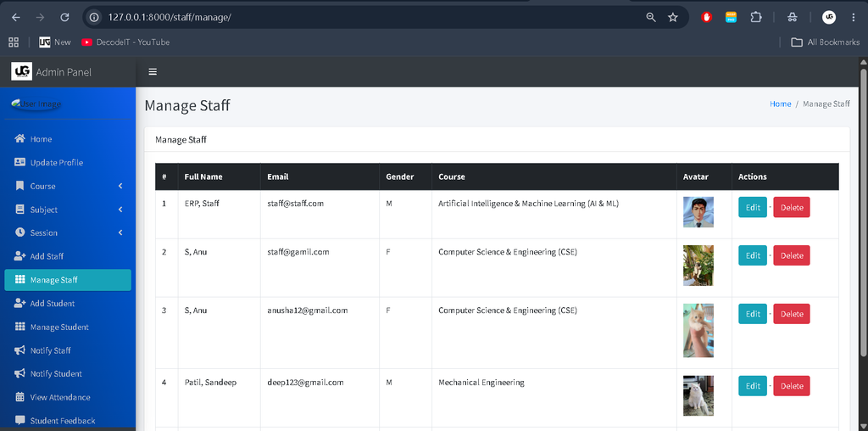The image size is (868, 431).
Task: Edit the anusha12@gmail.com record
Action: [753, 314]
